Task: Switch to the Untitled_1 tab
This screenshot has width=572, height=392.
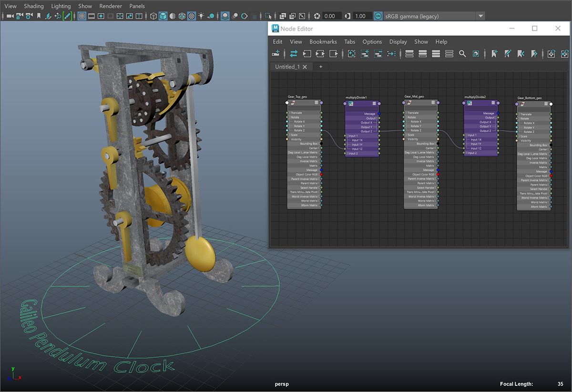Action: [287, 67]
